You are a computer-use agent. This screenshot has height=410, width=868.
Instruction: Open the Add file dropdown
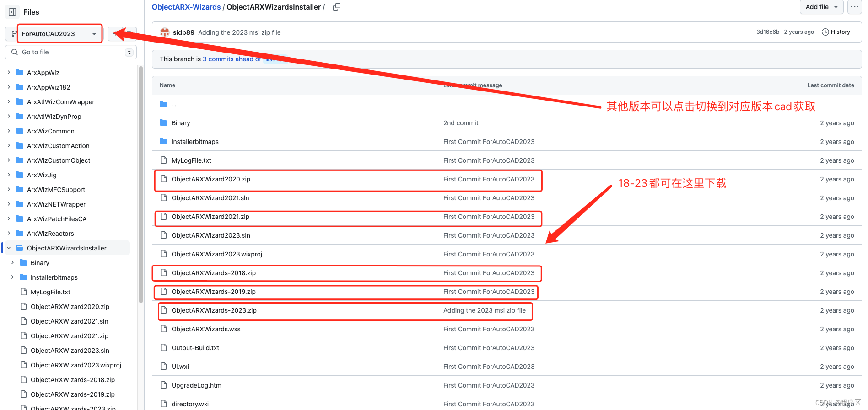pos(821,7)
